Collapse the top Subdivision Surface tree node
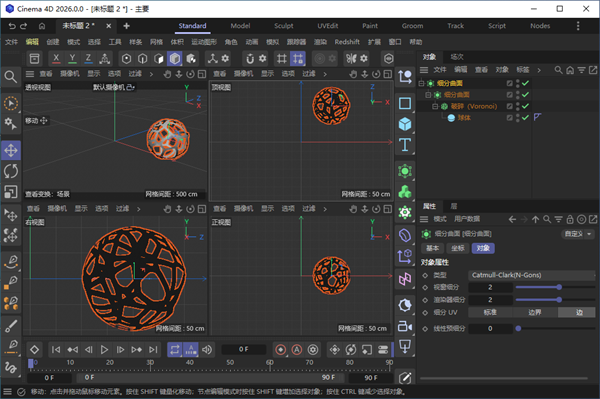The image size is (600, 399). pyautogui.click(x=421, y=83)
